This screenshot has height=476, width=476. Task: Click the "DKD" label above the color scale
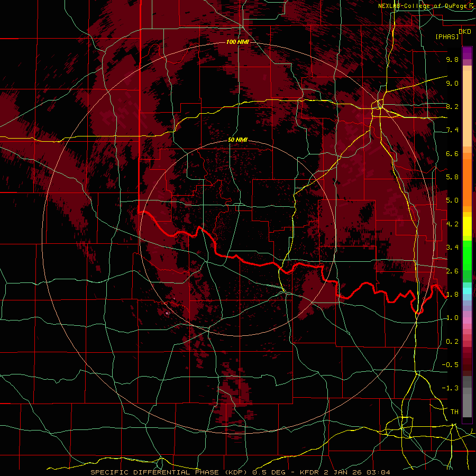pos(464,32)
